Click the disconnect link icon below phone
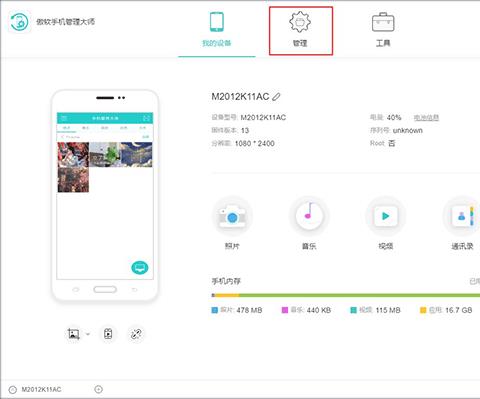Viewport: 480px width, 399px height. pos(136,334)
